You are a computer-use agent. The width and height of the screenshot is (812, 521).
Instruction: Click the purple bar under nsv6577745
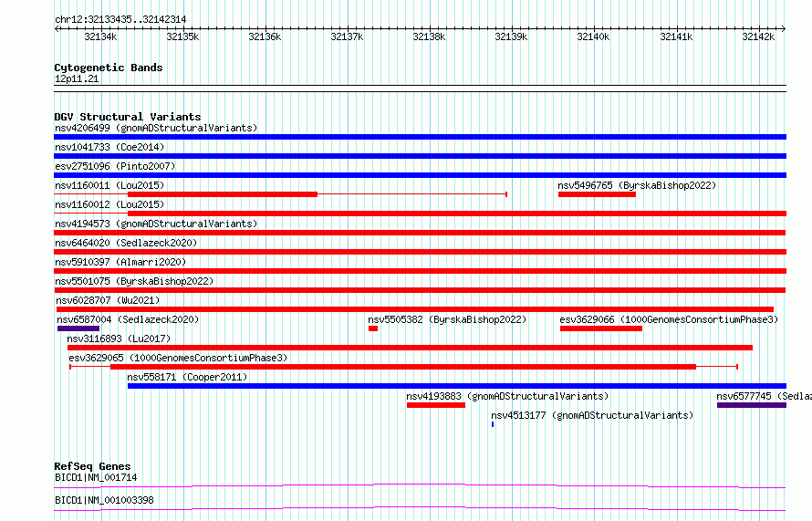[x=752, y=405]
